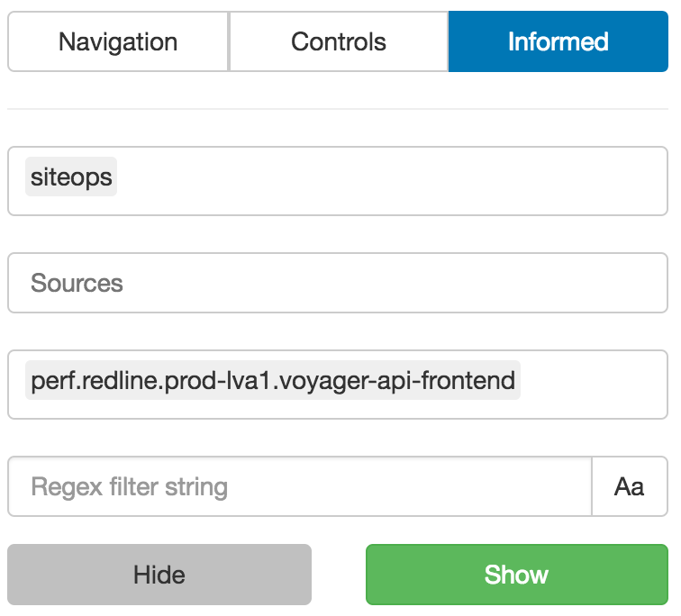Enable case-sensitive matching for the regex filter
Viewport: 681px width, 616px height.
click(x=629, y=486)
